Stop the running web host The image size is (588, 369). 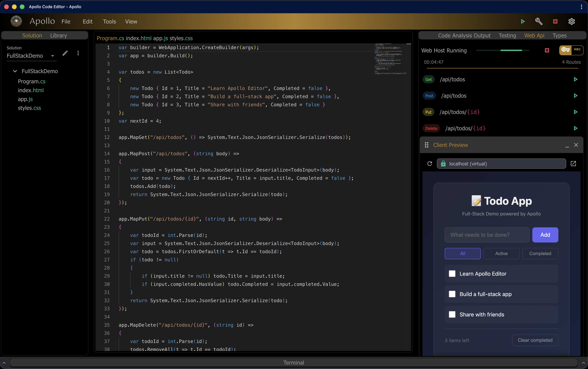[x=547, y=50]
